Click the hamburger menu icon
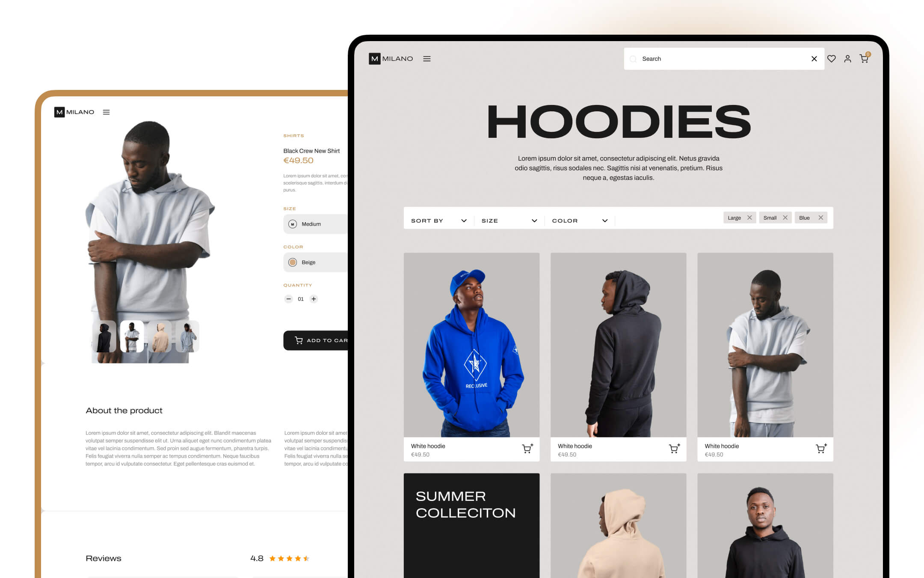 pyautogui.click(x=427, y=59)
